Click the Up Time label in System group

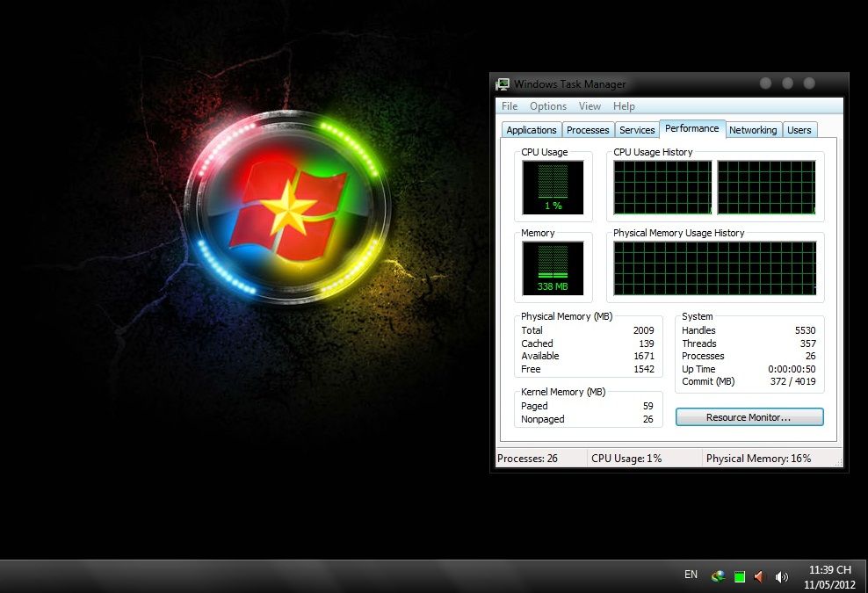(x=698, y=369)
